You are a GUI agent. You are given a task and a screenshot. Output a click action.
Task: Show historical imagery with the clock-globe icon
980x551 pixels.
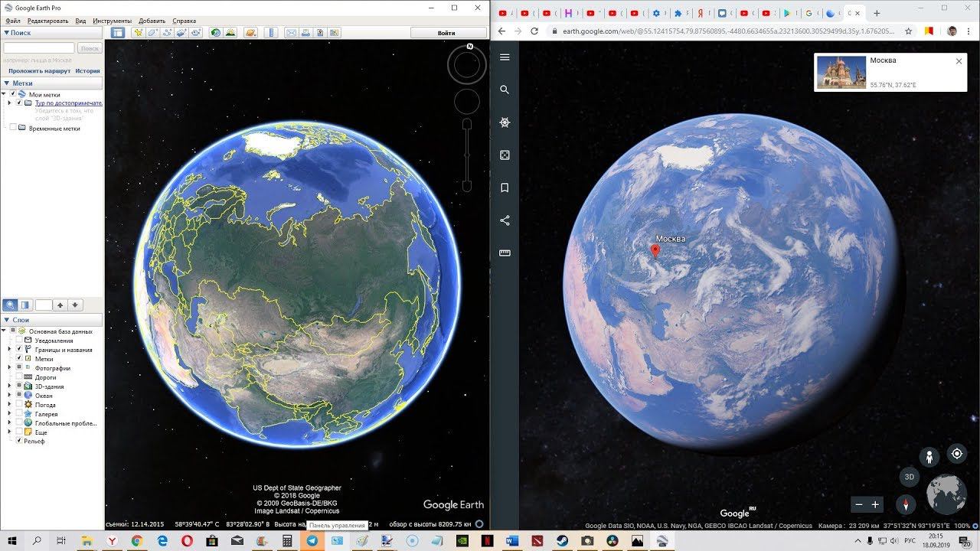[x=216, y=33]
